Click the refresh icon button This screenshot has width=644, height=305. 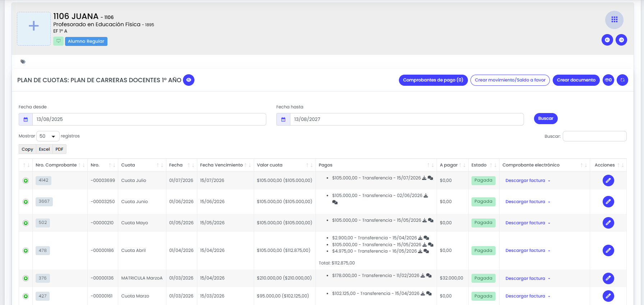tap(622, 80)
